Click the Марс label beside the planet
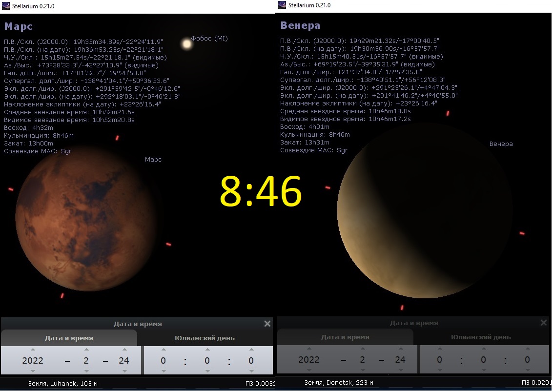Viewport: 553px width, 392px height. [x=153, y=160]
